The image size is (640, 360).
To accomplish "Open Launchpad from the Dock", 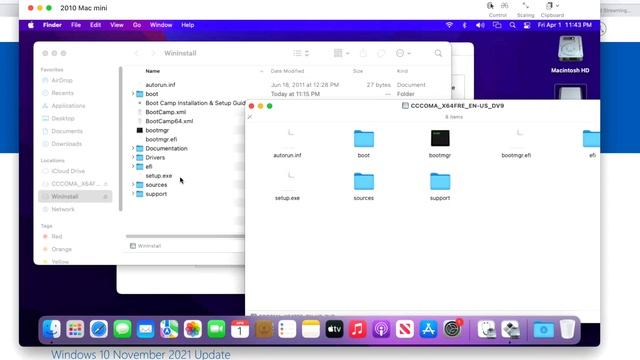I will click(75, 329).
